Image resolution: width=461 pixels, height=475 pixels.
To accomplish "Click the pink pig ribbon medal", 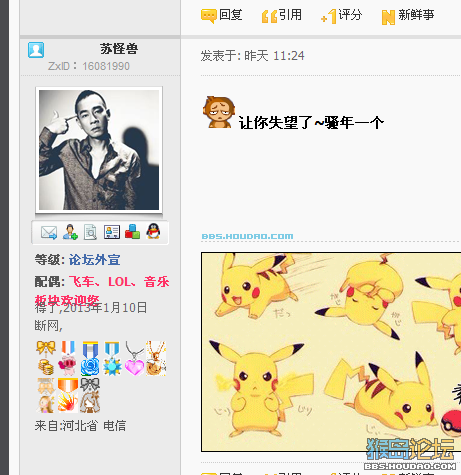I will 68,358.
